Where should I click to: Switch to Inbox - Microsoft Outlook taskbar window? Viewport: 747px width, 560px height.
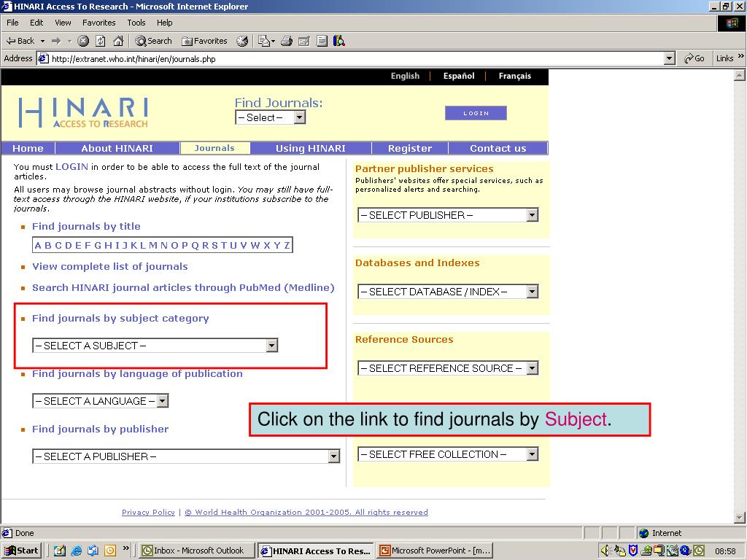pos(196,551)
